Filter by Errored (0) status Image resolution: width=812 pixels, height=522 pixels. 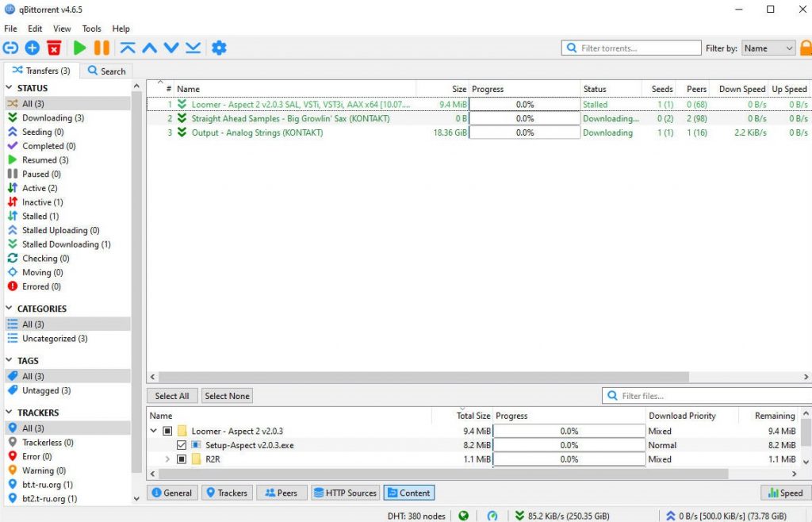pos(41,286)
